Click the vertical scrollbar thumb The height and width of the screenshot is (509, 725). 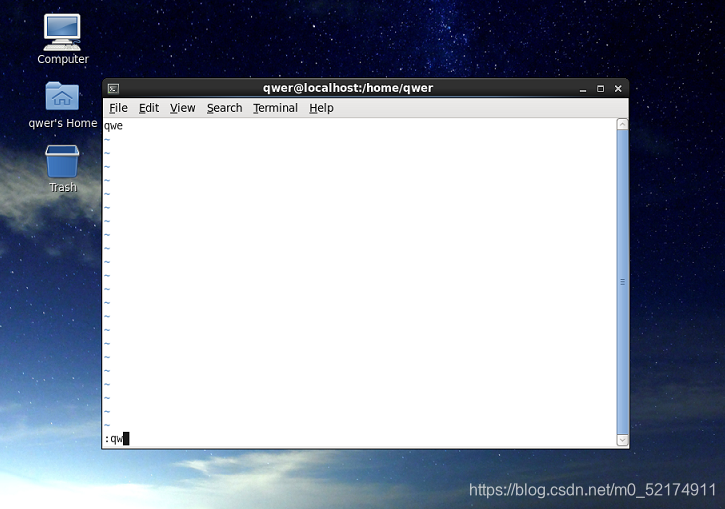point(622,282)
